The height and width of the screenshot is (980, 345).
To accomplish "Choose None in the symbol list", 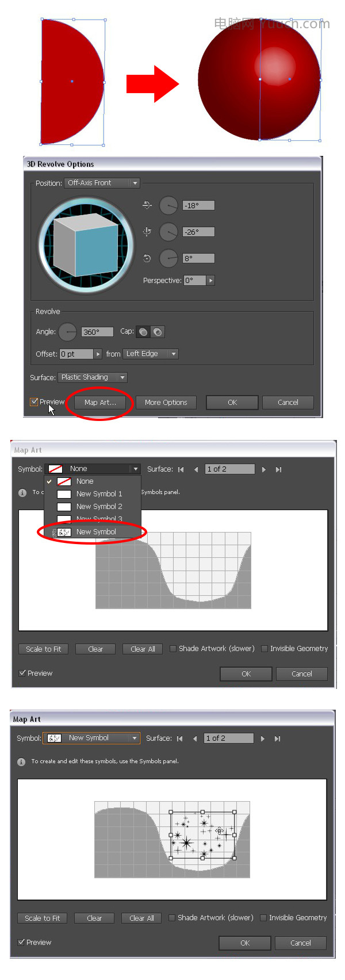I will coord(93,481).
